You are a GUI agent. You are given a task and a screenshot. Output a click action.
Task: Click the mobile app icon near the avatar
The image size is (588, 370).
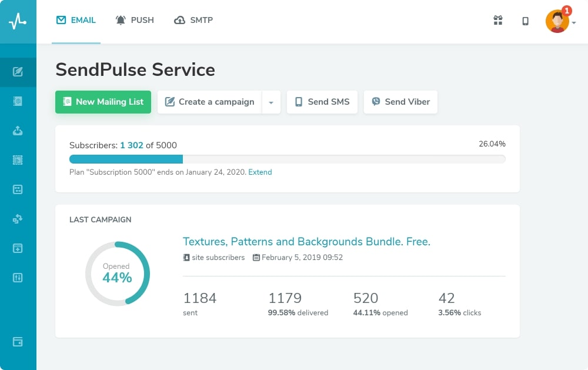coord(526,20)
